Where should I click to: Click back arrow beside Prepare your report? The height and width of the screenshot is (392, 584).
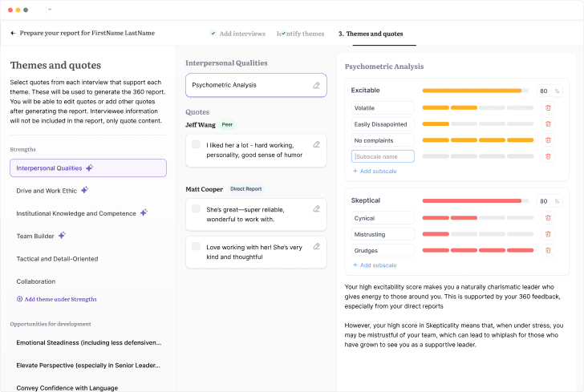click(x=13, y=33)
